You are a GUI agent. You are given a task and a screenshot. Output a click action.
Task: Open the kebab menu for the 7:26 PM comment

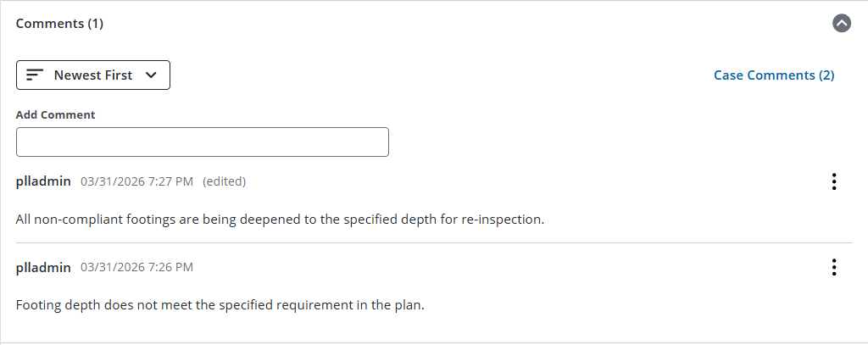pyautogui.click(x=834, y=267)
